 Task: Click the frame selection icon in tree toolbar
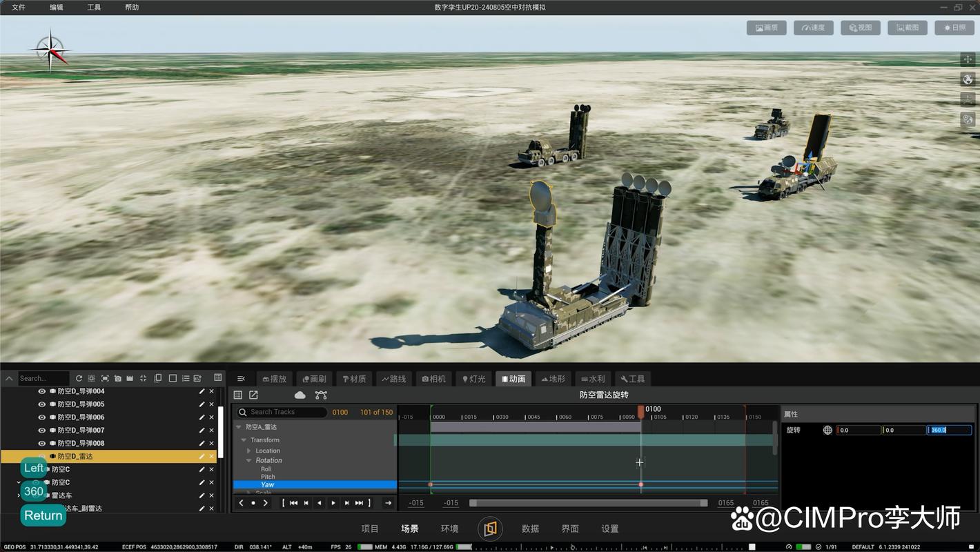pos(92,378)
